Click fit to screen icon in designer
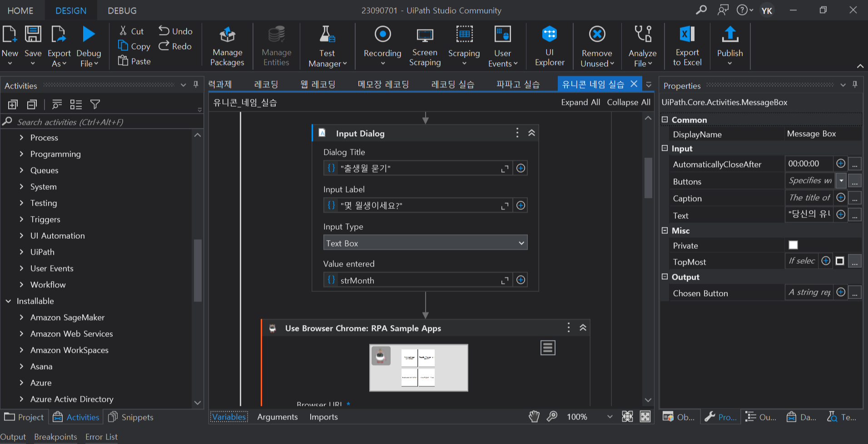The image size is (868, 444). pyautogui.click(x=627, y=416)
